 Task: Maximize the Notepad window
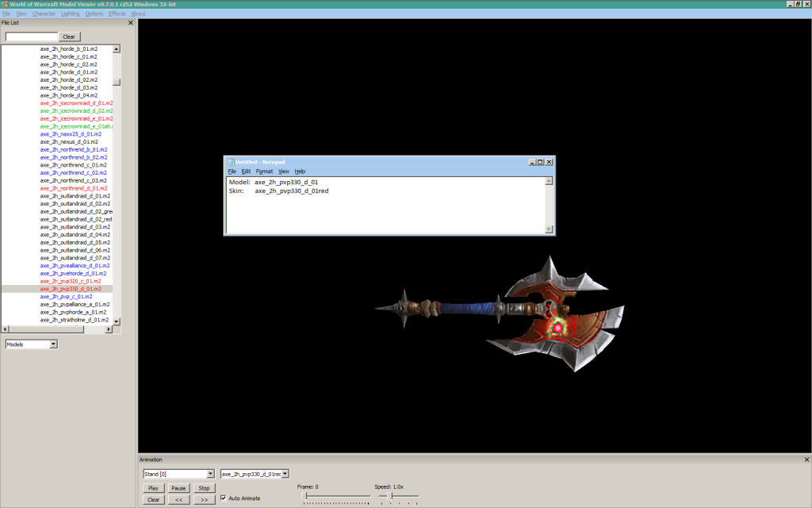click(540, 162)
